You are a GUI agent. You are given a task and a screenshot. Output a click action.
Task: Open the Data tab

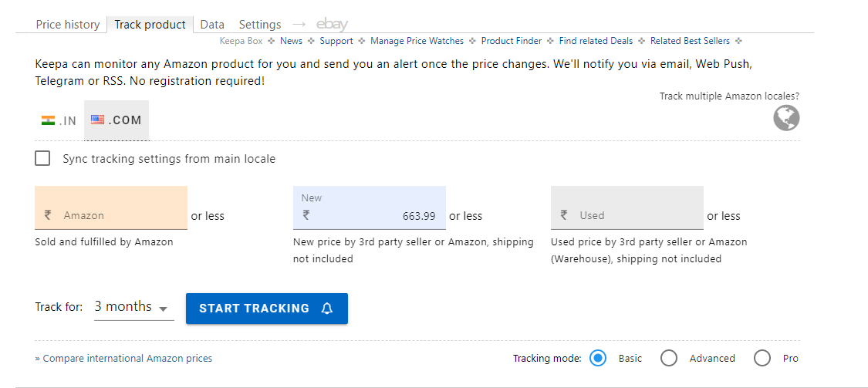212,25
